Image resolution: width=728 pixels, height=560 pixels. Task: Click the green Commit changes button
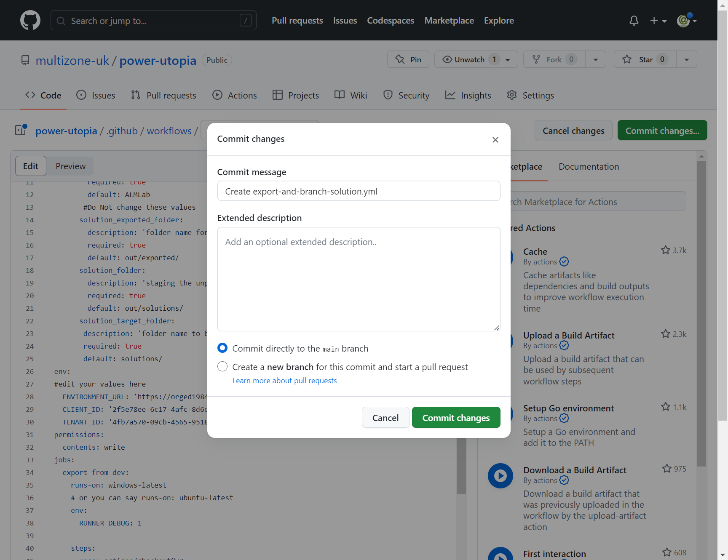(x=456, y=417)
